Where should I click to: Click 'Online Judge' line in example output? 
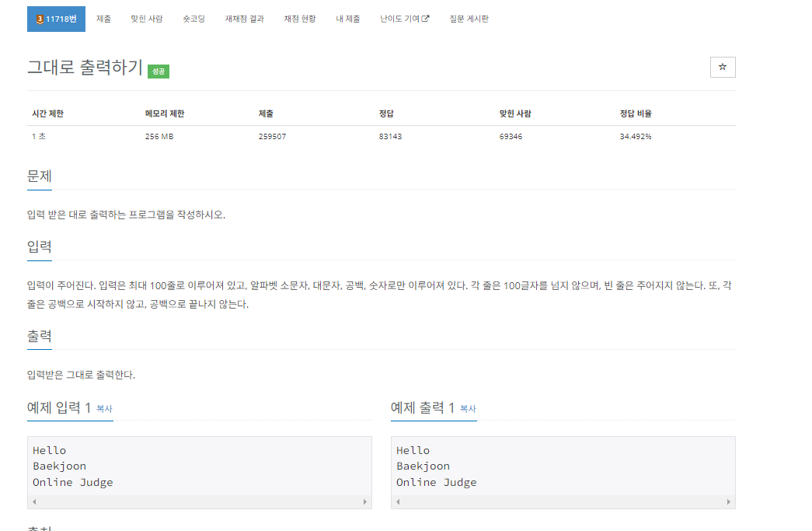(x=437, y=482)
